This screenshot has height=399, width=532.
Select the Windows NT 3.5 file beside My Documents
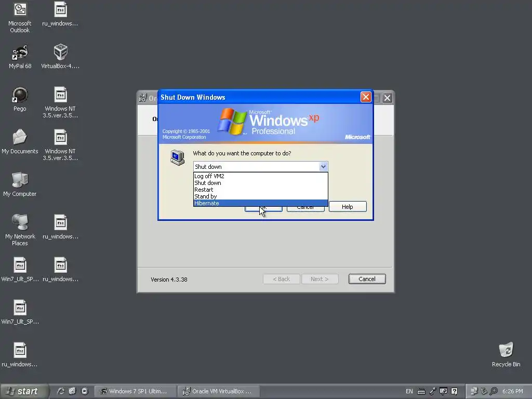click(60, 145)
